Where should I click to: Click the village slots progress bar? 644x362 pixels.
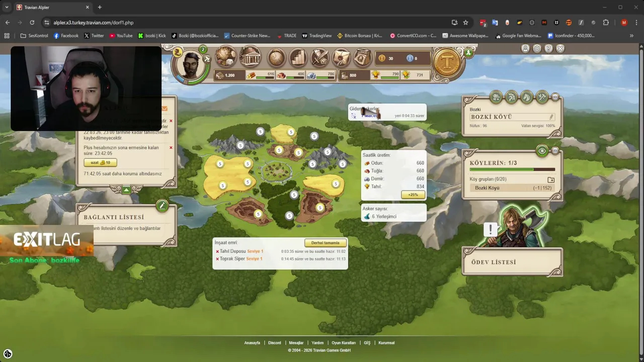pyautogui.click(x=512, y=170)
